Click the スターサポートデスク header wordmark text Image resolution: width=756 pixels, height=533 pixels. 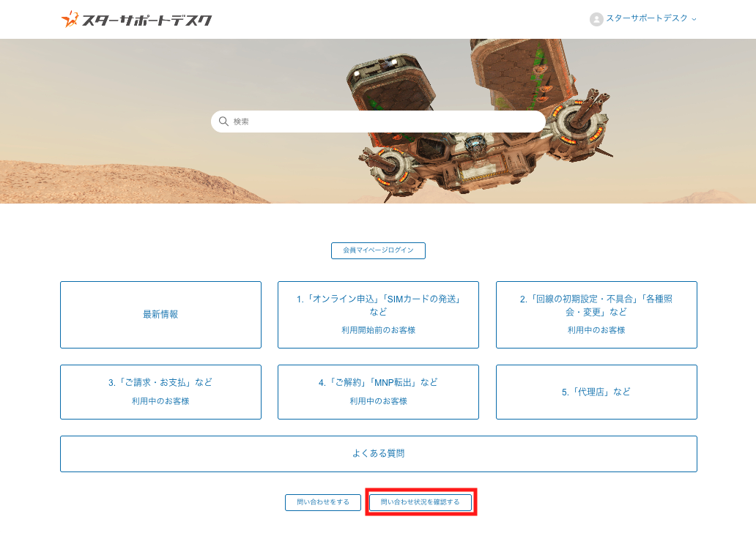(x=147, y=20)
